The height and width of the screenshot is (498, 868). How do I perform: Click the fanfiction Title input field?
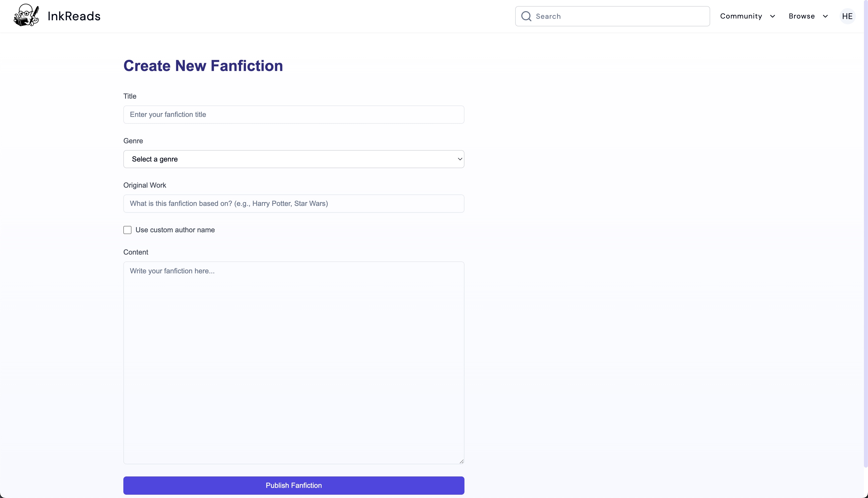294,115
